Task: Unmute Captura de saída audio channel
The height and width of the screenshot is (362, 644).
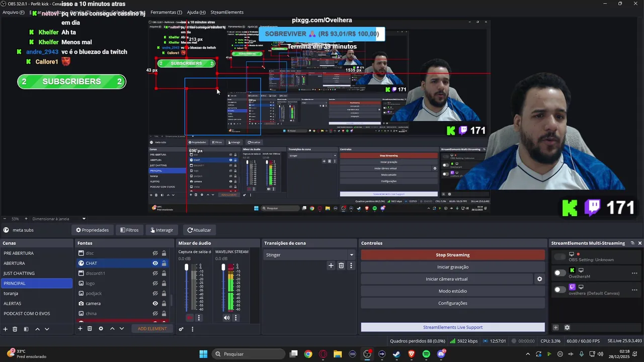Action: point(189,318)
